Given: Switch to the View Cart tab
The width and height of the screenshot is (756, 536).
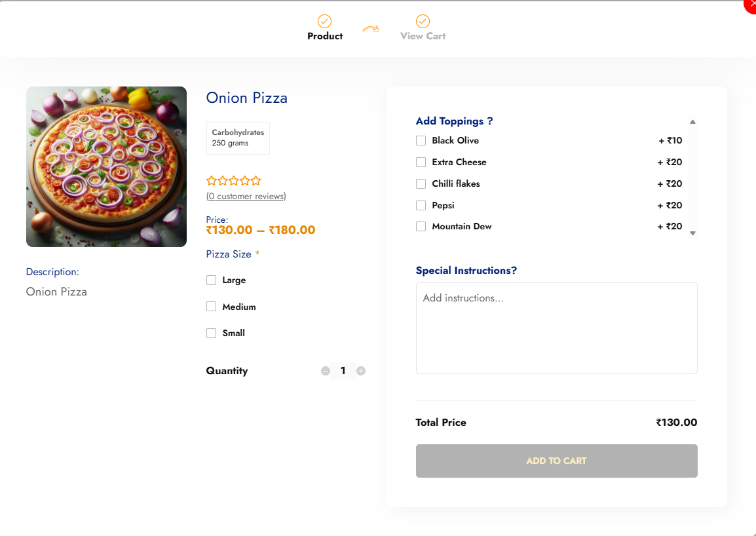Looking at the screenshot, I should (x=423, y=36).
